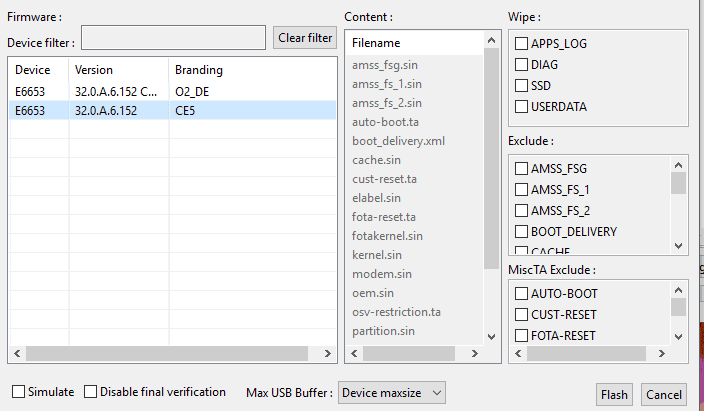Click MiscTA Exclude scroll up arrow
704x411 pixels.
click(678, 290)
